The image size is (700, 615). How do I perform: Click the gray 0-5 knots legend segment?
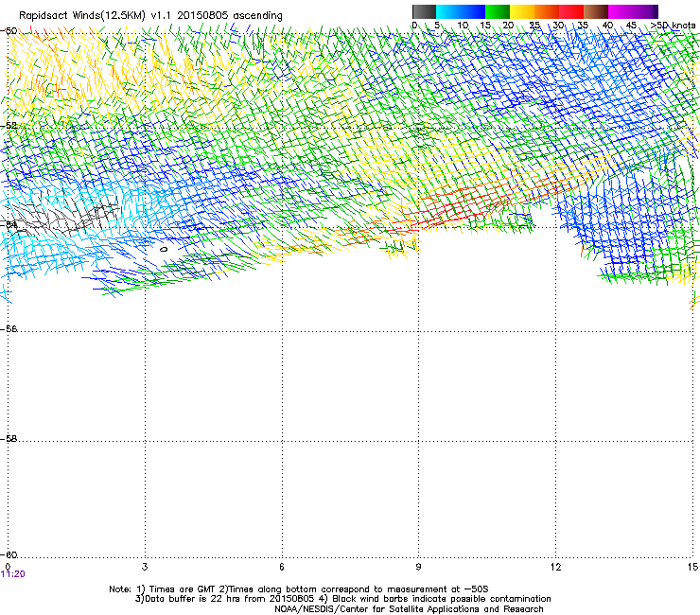pos(424,11)
